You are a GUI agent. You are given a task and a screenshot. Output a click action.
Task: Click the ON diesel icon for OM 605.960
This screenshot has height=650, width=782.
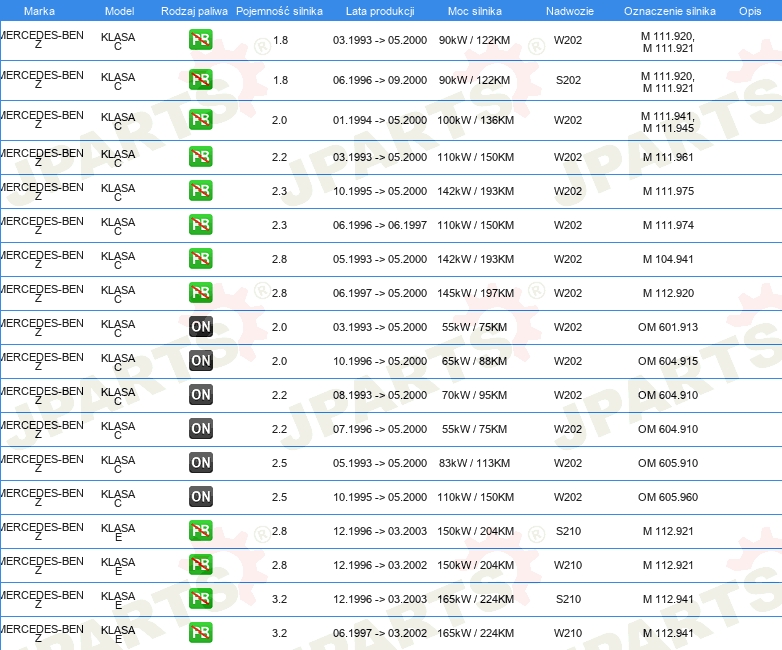201,497
